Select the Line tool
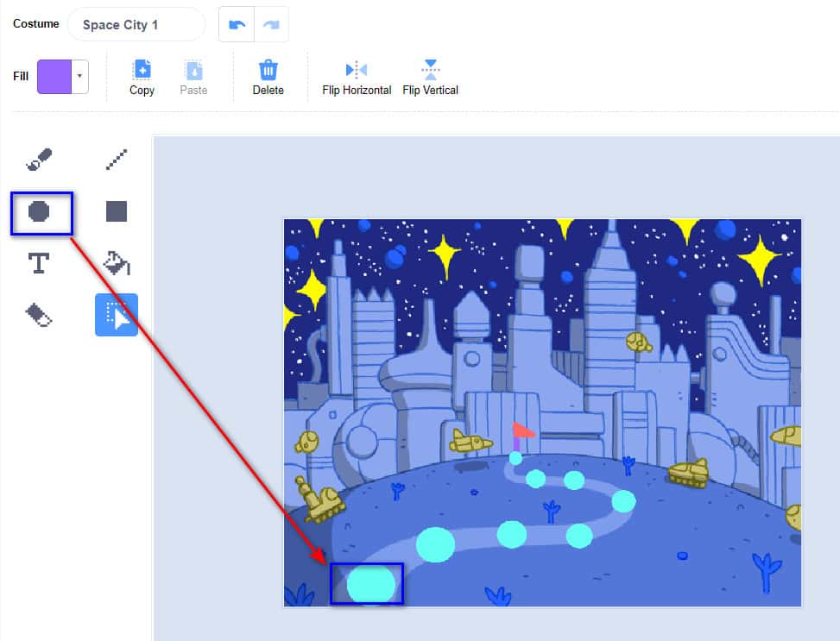The width and height of the screenshot is (840, 641). pos(117,160)
